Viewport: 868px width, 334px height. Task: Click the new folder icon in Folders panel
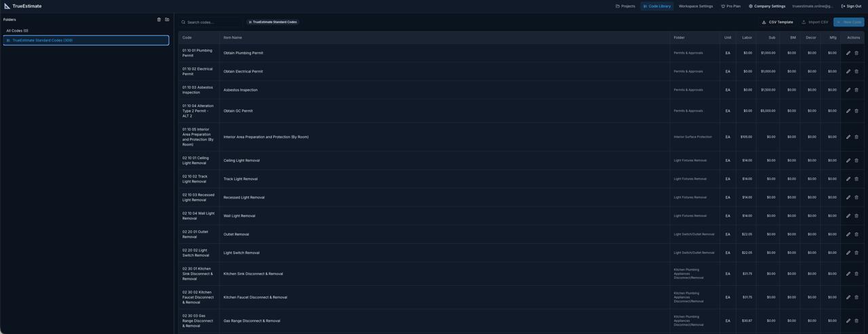pyautogui.click(x=167, y=20)
